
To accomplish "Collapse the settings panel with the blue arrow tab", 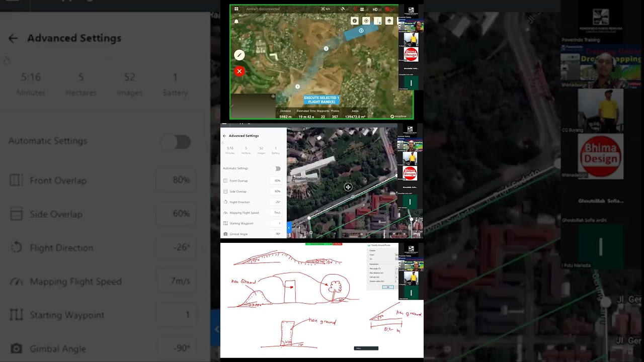I will point(289,228).
